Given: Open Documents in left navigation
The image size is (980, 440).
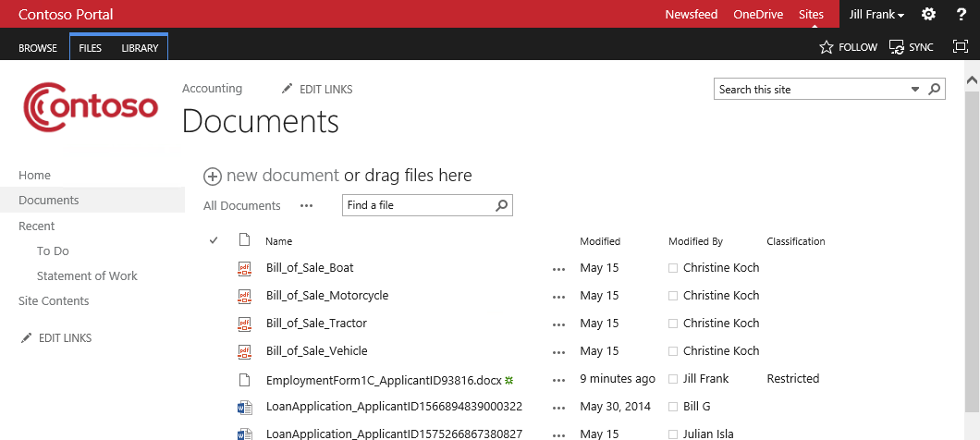Looking at the screenshot, I should 49,200.
